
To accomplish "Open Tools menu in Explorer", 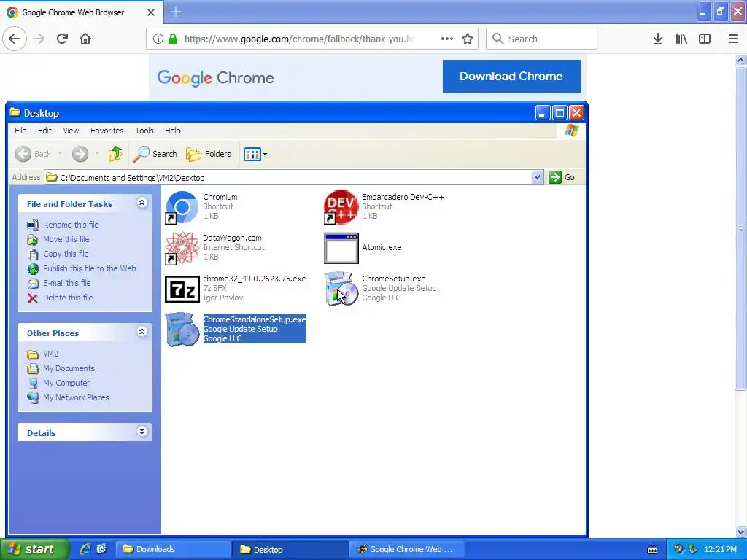I will (x=144, y=131).
